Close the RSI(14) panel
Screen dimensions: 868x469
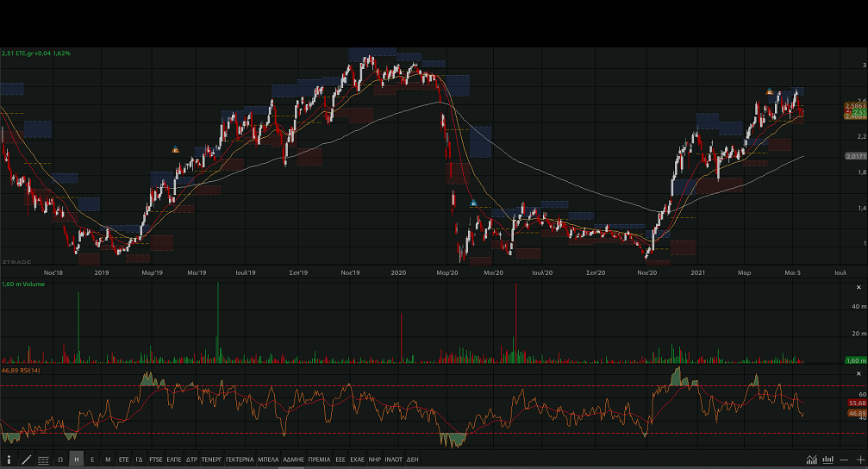coord(858,372)
